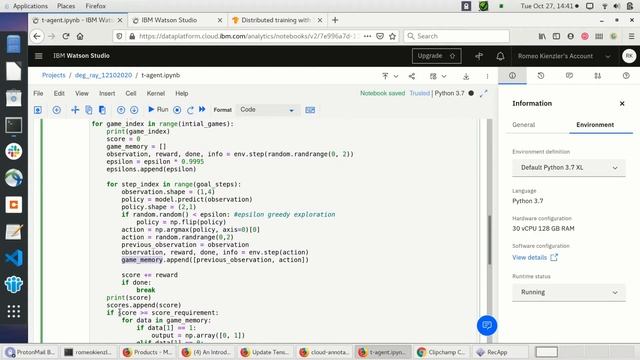640x360 pixels.
Task: Open the Help menu in notebook
Action: click(x=182, y=93)
